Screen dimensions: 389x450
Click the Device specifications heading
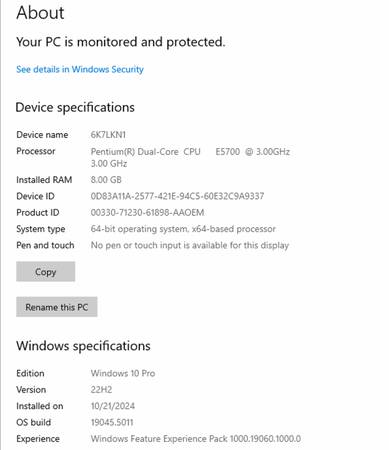(x=75, y=107)
